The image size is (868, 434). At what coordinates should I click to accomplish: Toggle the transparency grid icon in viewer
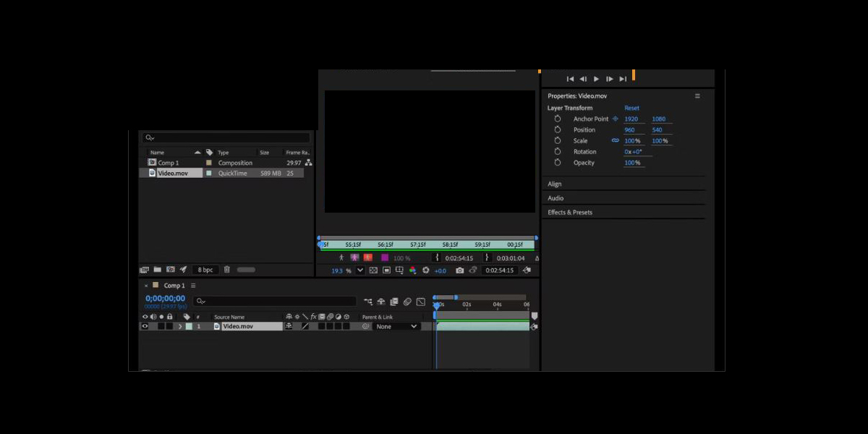(374, 271)
